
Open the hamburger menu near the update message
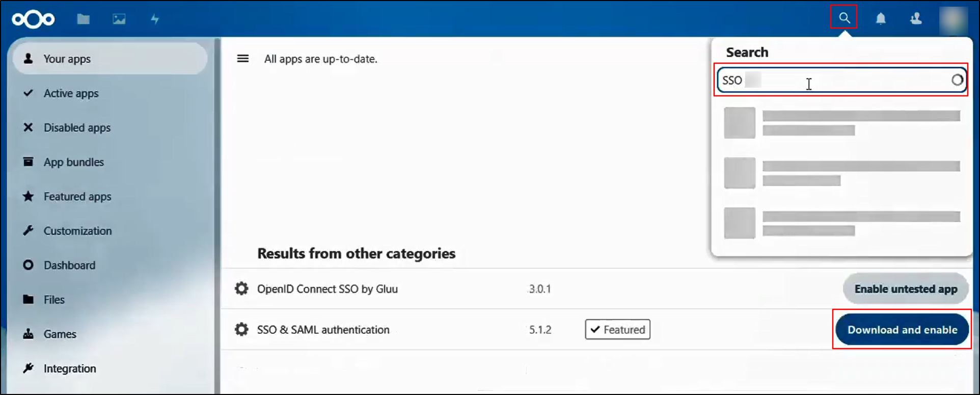(x=242, y=59)
